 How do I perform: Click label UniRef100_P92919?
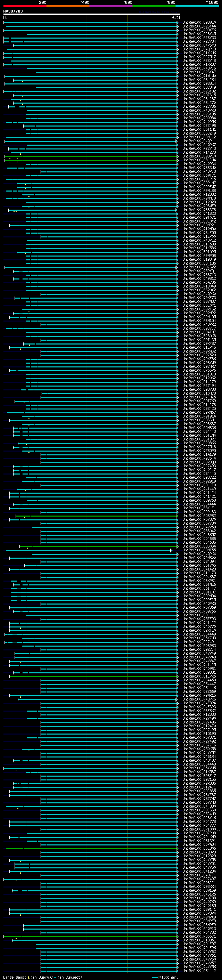[x=199, y=481]
